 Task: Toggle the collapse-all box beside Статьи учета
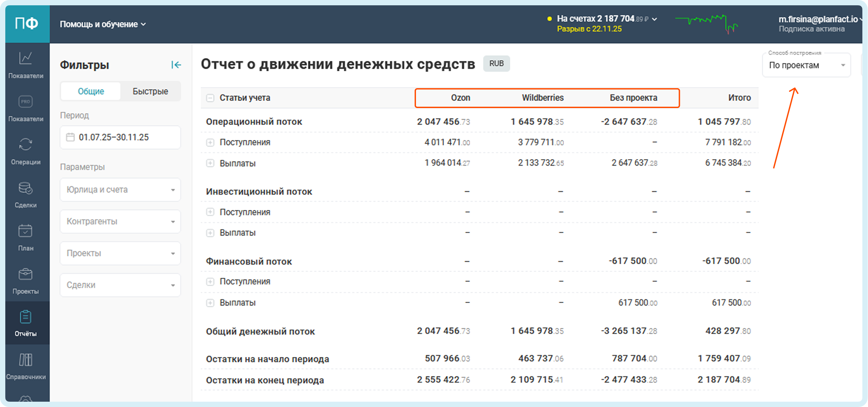point(210,98)
